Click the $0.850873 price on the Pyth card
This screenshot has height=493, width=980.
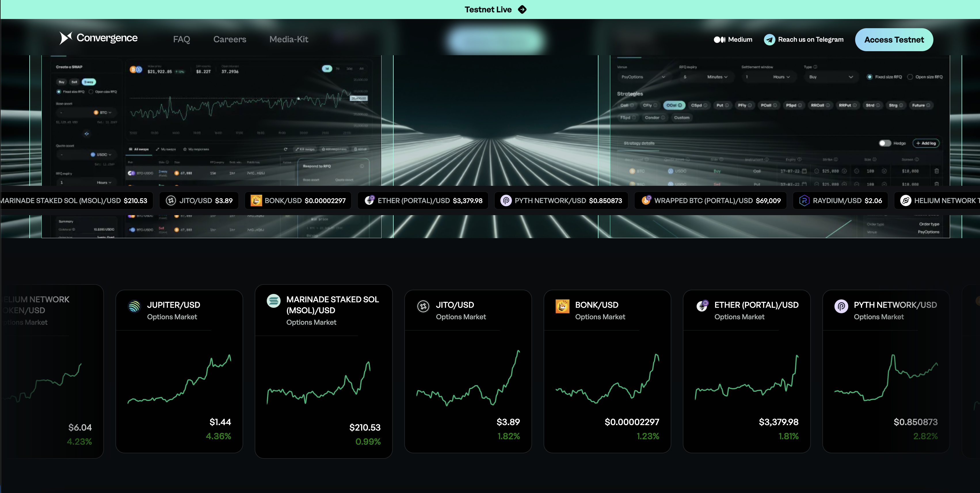[915, 422]
